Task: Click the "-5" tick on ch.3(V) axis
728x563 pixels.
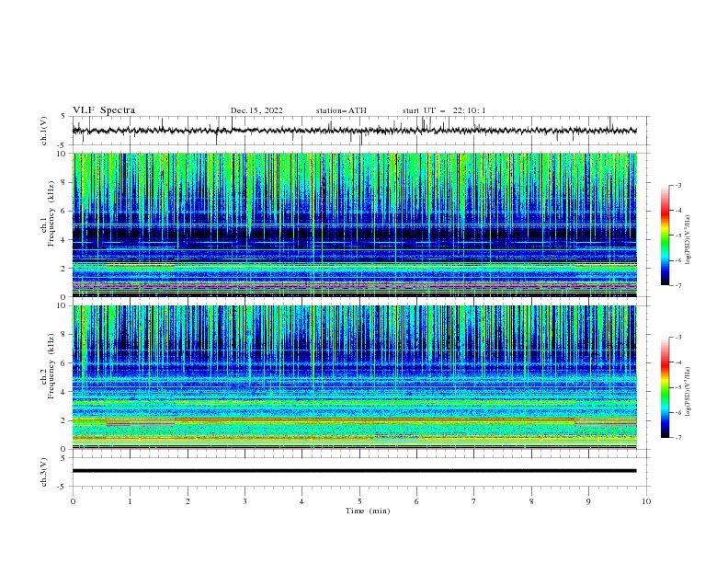Action: (63, 487)
